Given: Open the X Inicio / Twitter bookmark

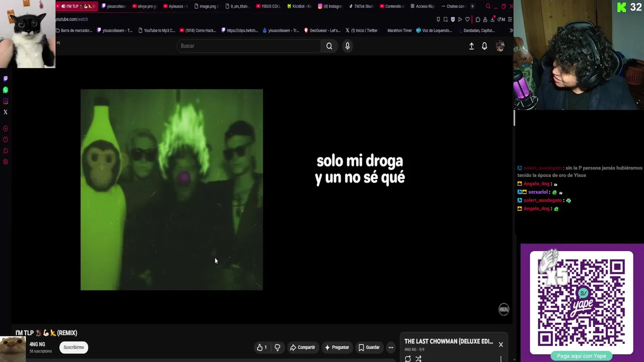Looking at the screenshot, I should pyautogui.click(x=361, y=31).
